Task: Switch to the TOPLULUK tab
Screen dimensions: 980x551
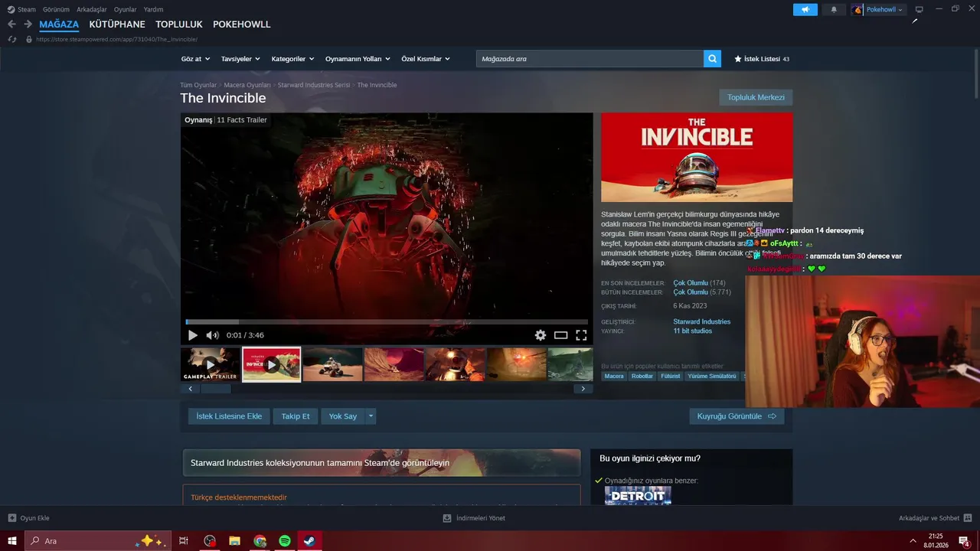Action: click(x=179, y=24)
